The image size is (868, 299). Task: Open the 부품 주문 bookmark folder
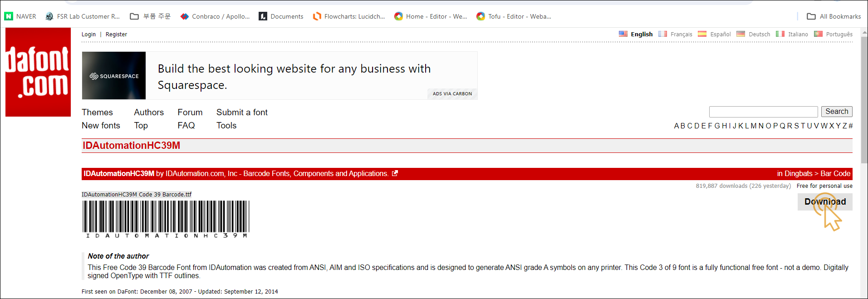[x=150, y=16]
